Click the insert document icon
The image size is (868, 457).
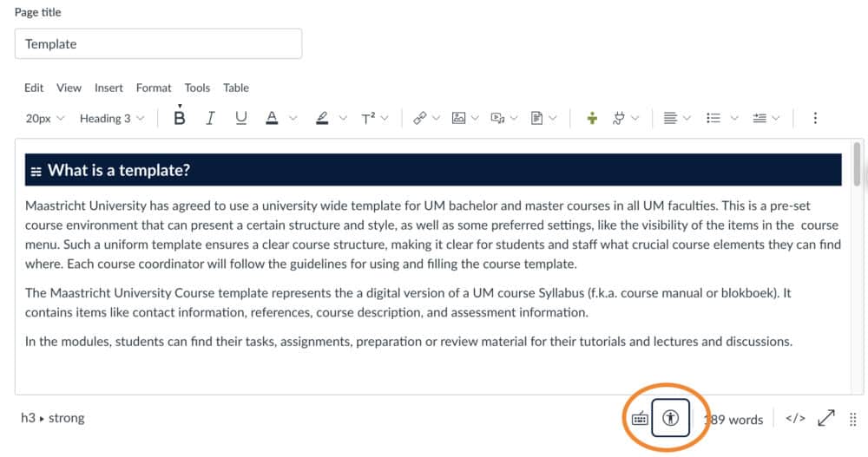point(536,118)
